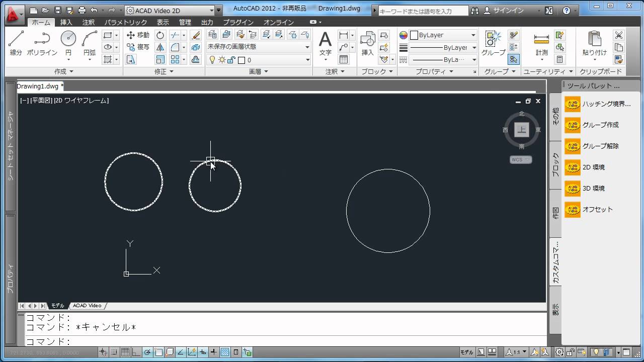Click the Plot/Print icon in quick access toolbar
The width and height of the screenshot is (644, 362).
[82, 10]
